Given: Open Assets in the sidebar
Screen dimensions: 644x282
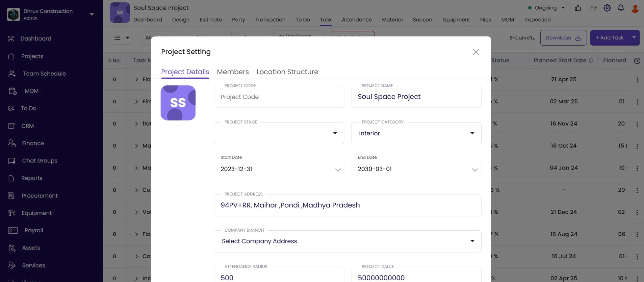Looking at the screenshot, I should pos(31,248).
